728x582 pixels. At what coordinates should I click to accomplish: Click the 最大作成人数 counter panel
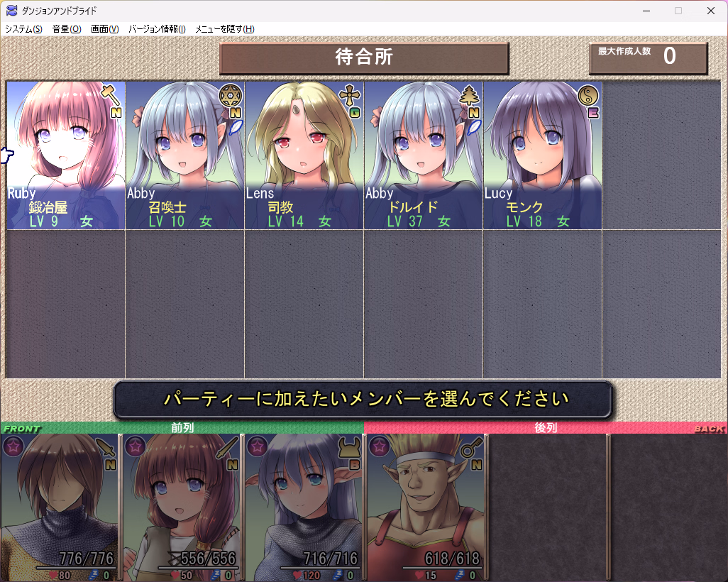click(x=648, y=58)
